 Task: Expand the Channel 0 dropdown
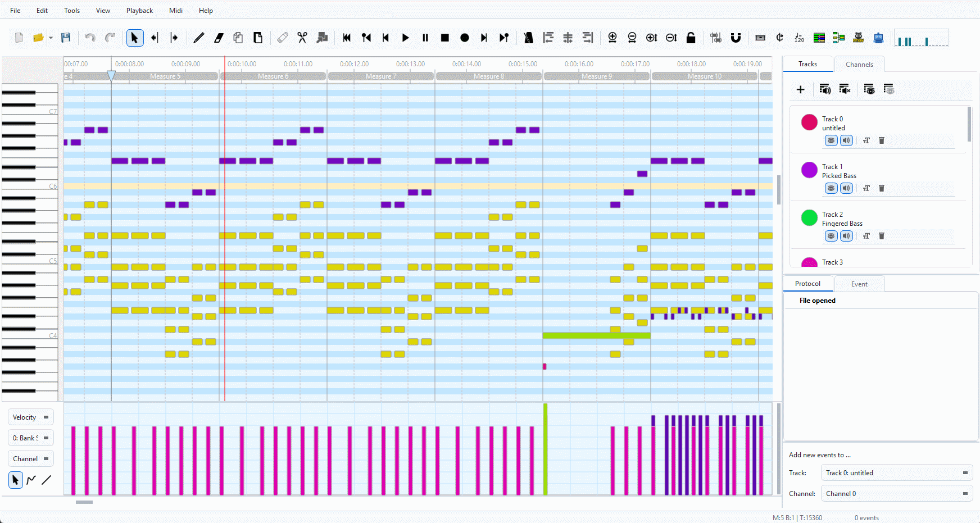click(896, 494)
